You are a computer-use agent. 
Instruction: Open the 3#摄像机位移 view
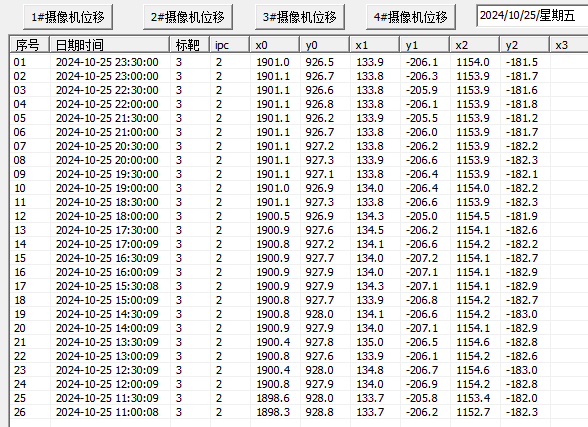coord(300,17)
